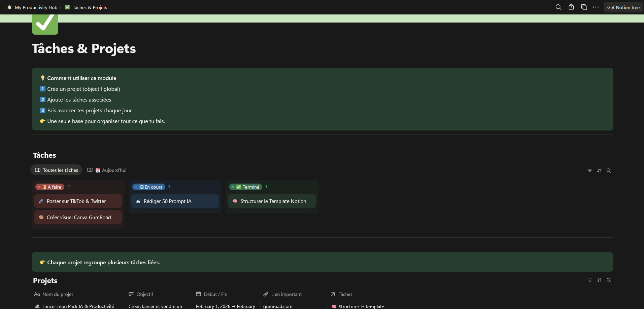The height and width of the screenshot is (309, 644).
Task: Open My Productivity Hub breadcrumb
Action: 32,7
